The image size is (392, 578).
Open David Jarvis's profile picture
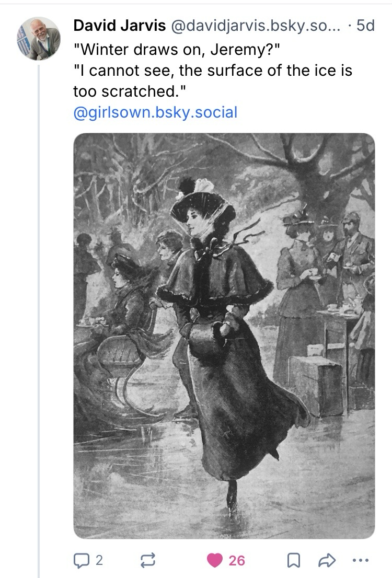tap(38, 38)
